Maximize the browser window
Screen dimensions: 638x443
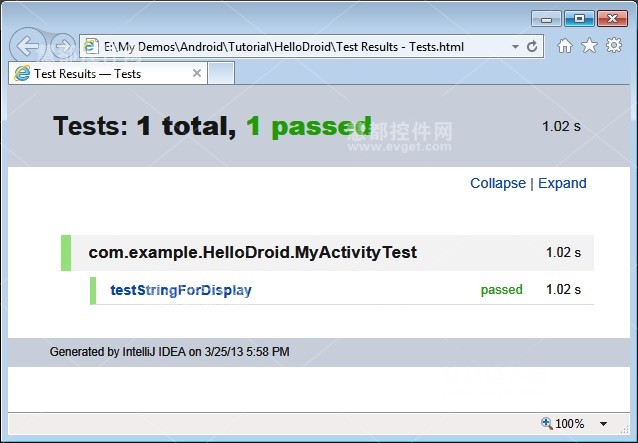coord(579,19)
